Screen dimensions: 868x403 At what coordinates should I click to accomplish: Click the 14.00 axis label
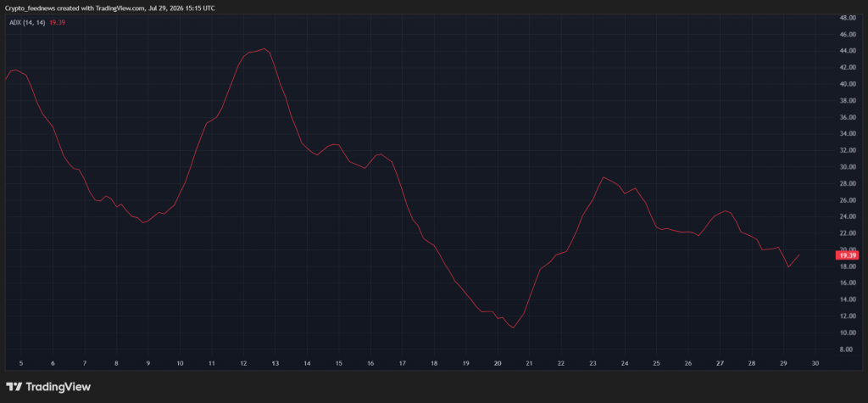click(x=849, y=299)
